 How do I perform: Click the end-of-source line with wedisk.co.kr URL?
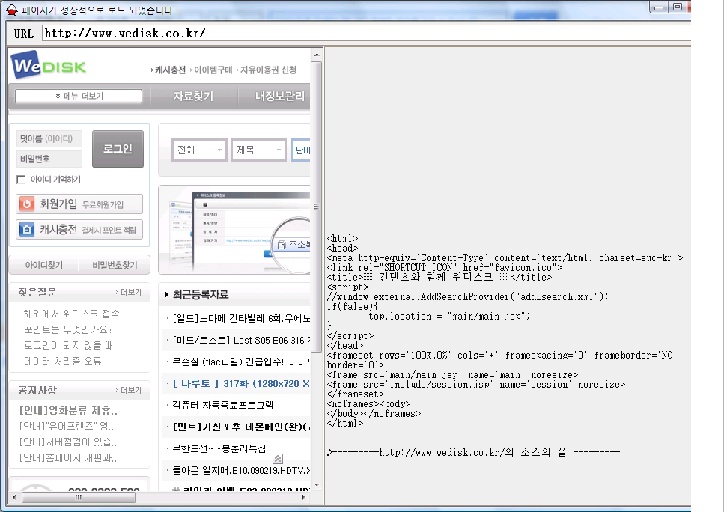click(473, 452)
